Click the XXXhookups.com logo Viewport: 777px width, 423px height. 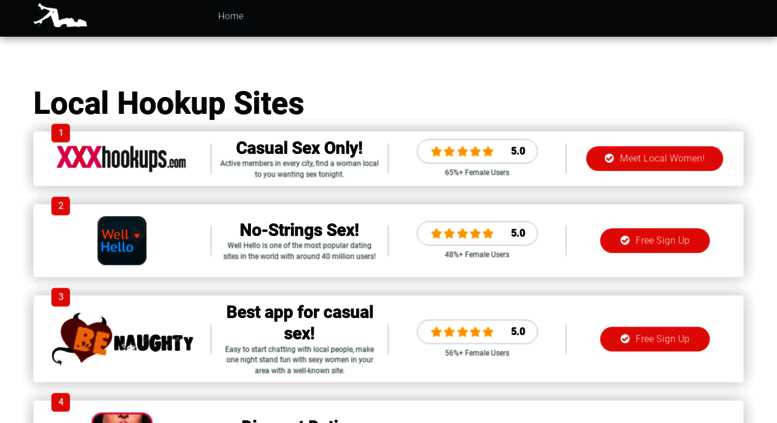click(x=121, y=158)
